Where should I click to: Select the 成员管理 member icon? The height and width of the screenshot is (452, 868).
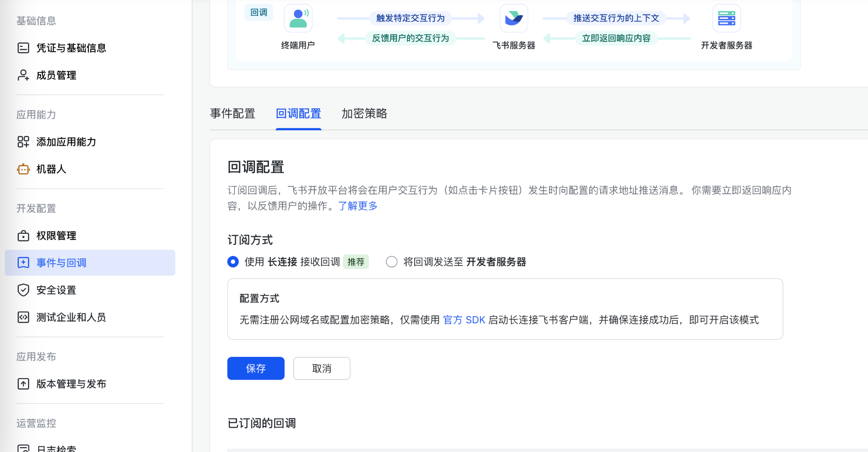[23, 75]
